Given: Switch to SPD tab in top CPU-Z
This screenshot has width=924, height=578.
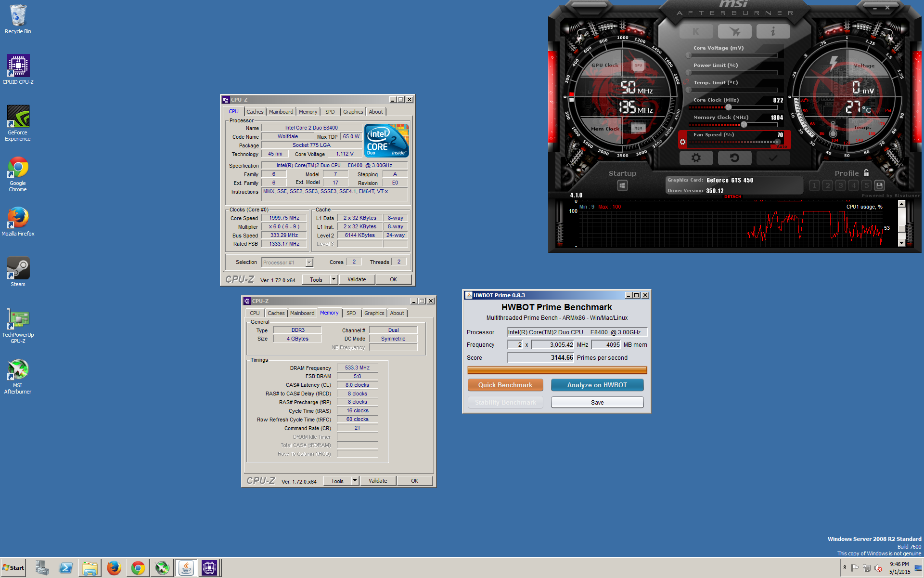Looking at the screenshot, I should click(330, 112).
